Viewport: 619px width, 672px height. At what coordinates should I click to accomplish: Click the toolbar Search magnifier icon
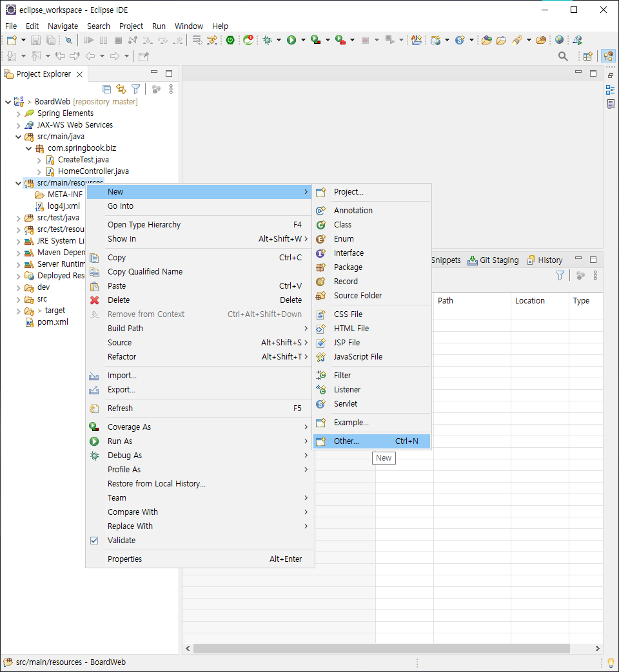coord(563,56)
